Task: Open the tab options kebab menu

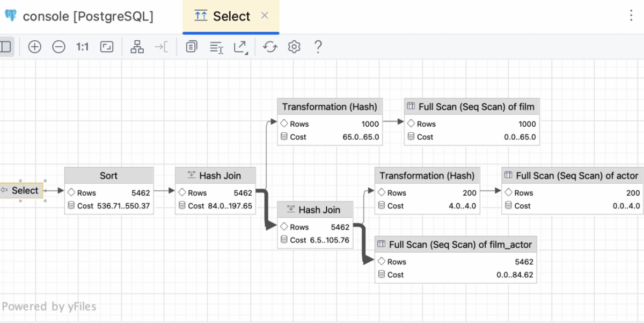Action: click(x=631, y=15)
